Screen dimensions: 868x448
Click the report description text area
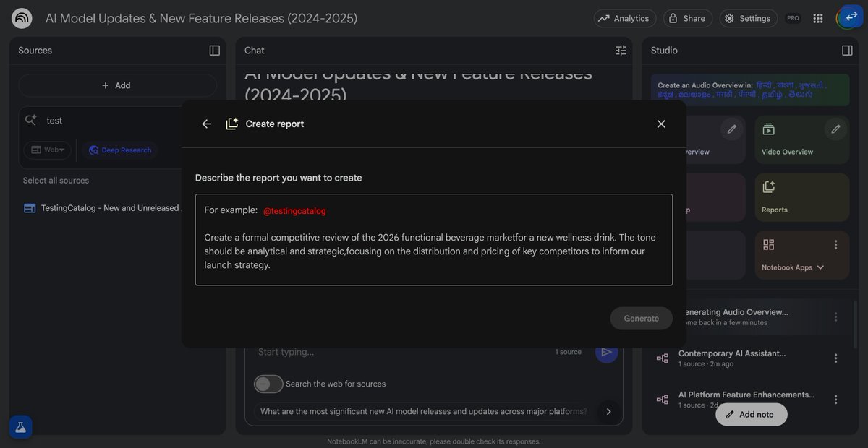pyautogui.click(x=434, y=240)
